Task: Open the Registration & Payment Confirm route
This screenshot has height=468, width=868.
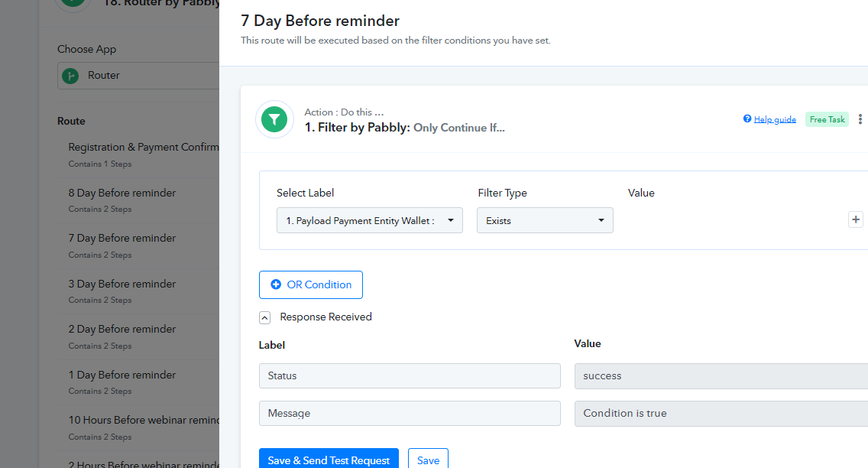Action: coord(138,154)
